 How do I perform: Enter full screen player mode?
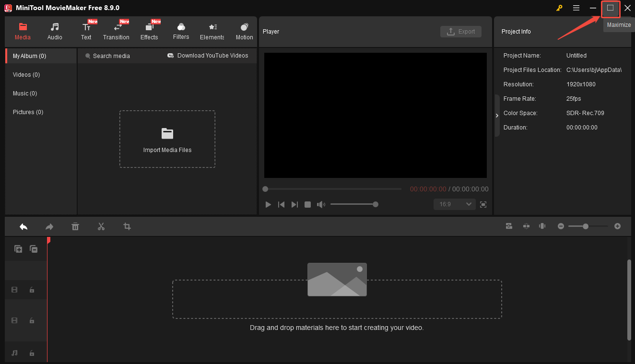483,205
